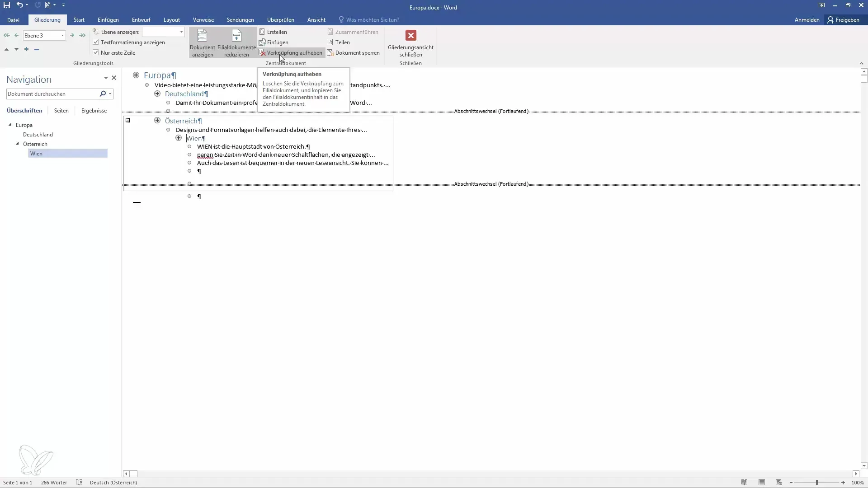
Task: Zoom in with the plus button in the status bar
Action: (x=843, y=483)
